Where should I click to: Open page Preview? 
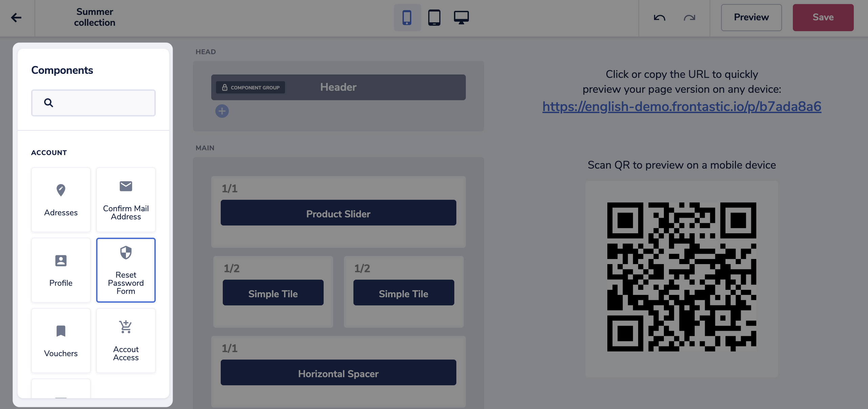[x=751, y=18]
